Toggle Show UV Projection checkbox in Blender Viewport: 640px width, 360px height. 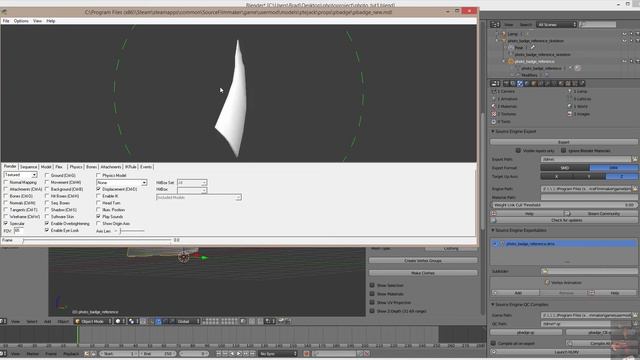[372, 302]
